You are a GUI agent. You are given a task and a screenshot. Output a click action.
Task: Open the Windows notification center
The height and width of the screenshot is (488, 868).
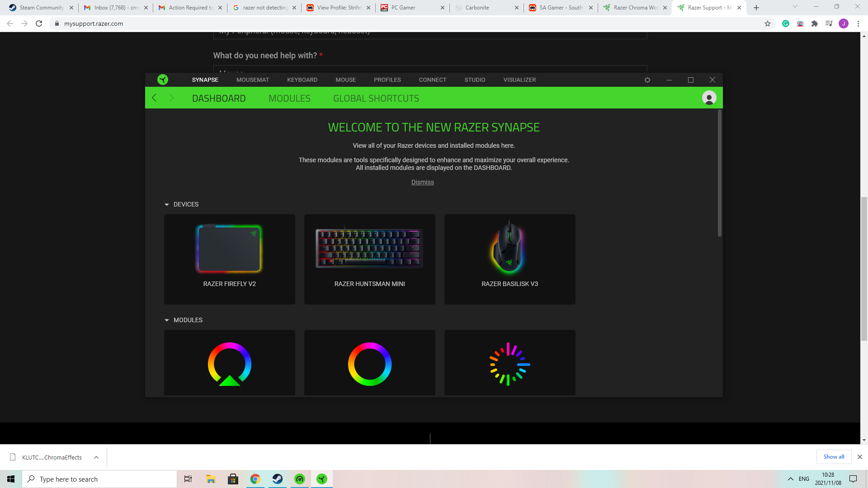coord(853,479)
